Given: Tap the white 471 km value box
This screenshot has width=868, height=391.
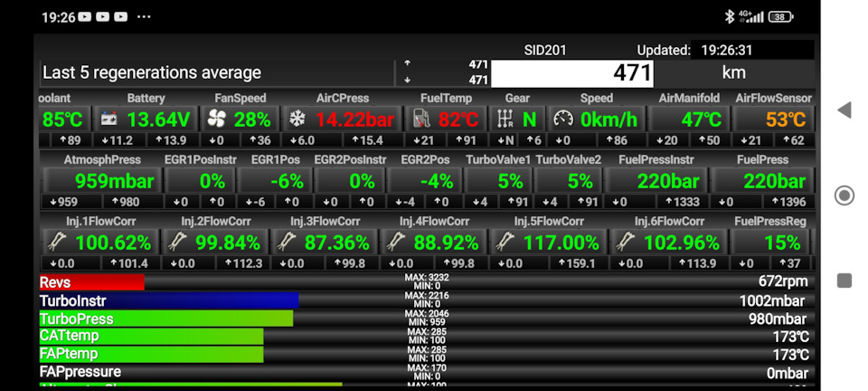Looking at the screenshot, I should (x=571, y=73).
